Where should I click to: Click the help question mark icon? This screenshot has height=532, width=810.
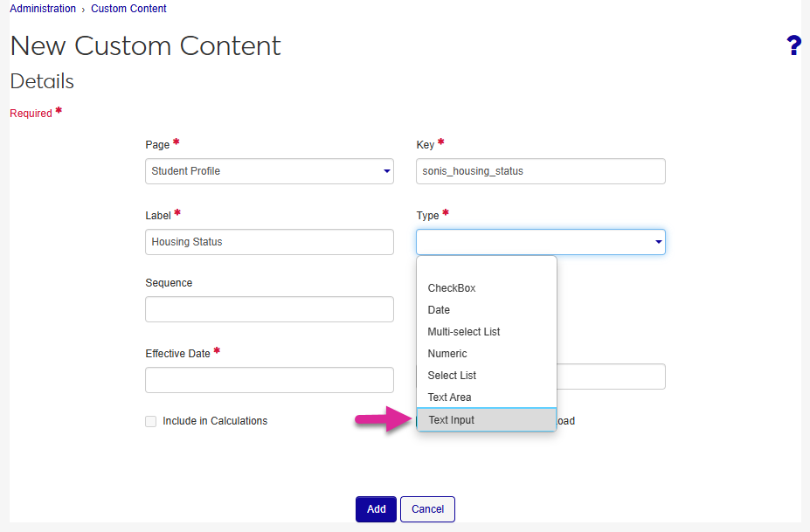click(x=793, y=46)
